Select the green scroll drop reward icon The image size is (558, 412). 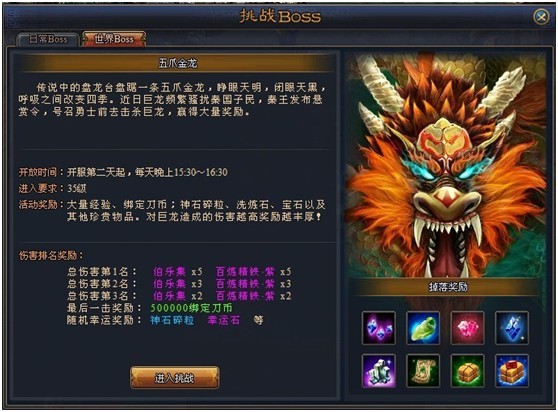(x=423, y=371)
